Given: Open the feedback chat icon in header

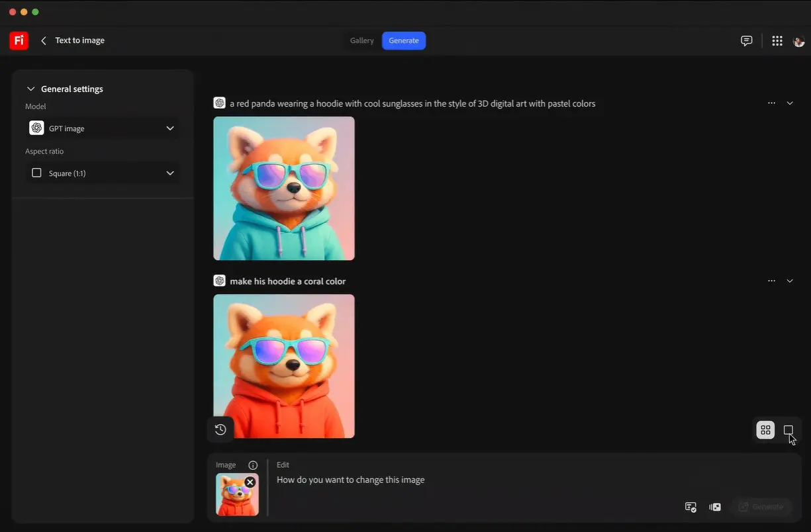Looking at the screenshot, I should pos(746,40).
